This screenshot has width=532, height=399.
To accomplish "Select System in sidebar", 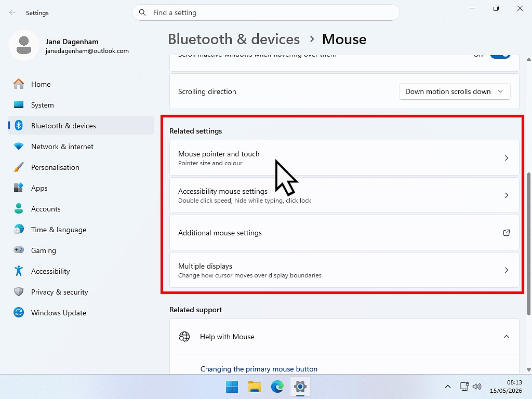I will tap(81, 104).
